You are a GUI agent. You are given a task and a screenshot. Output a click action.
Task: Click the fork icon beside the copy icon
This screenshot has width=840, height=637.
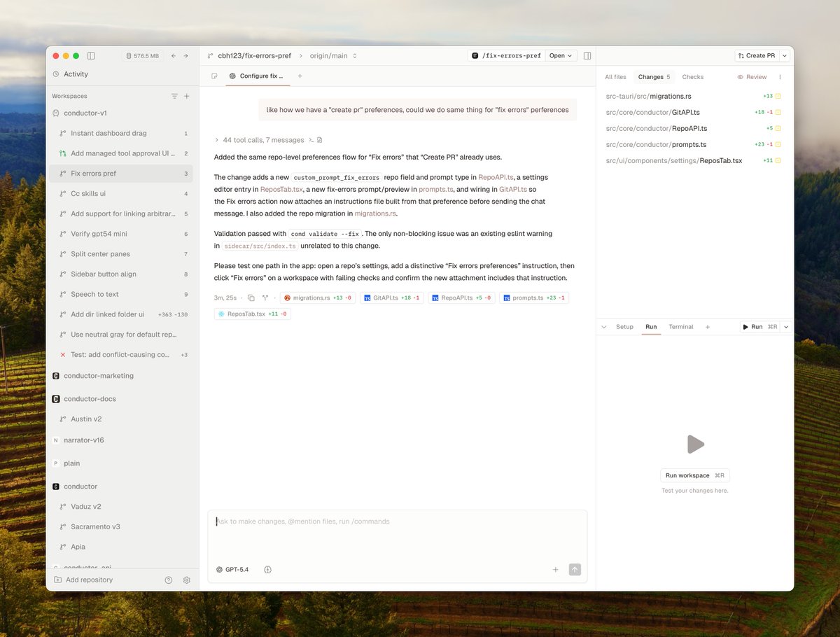pos(265,298)
